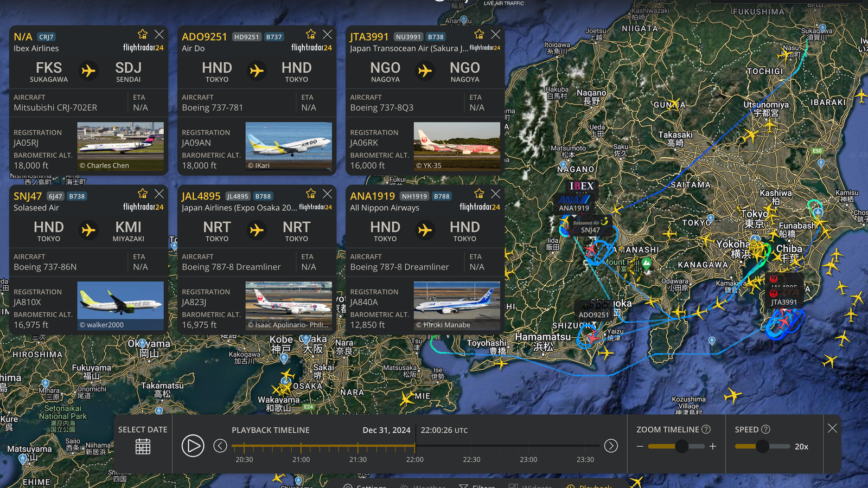Click the Speed help question mark
The image size is (868, 488).
(x=765, y=429)
